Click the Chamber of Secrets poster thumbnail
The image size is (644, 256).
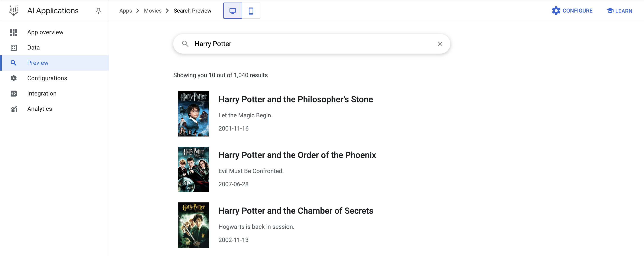(x=193, y=225)
